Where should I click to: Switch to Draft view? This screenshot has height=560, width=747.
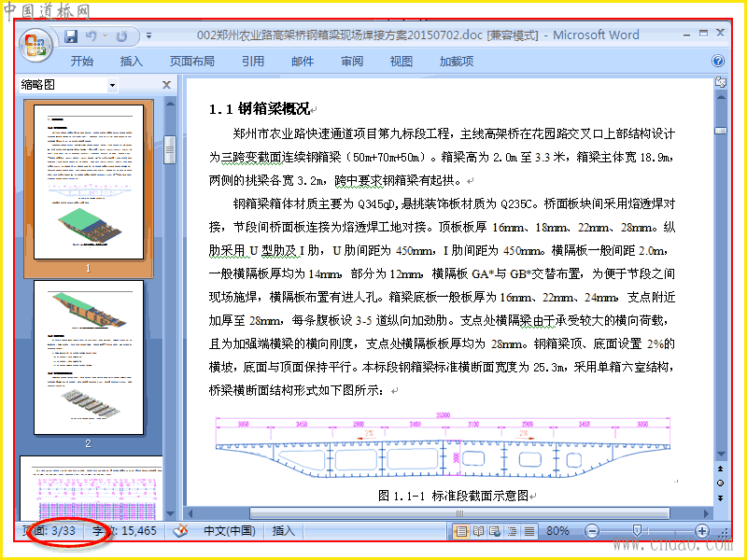(529, 530)
